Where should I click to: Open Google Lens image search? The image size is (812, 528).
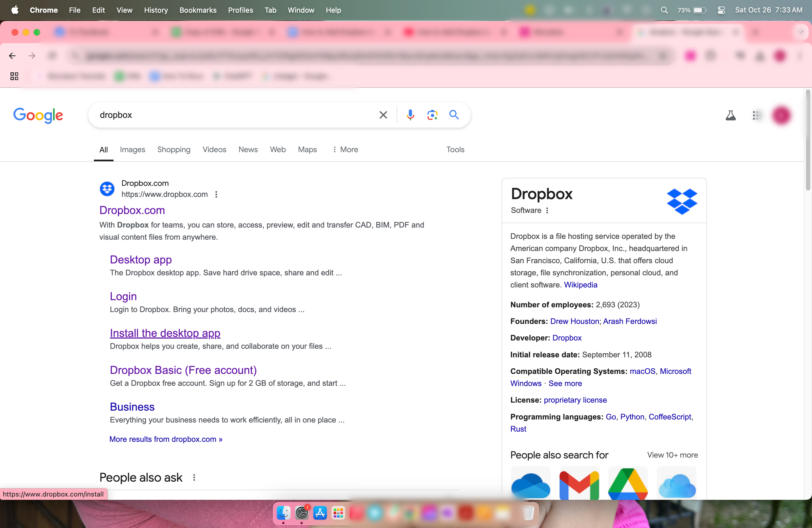[x=432, y=115]
